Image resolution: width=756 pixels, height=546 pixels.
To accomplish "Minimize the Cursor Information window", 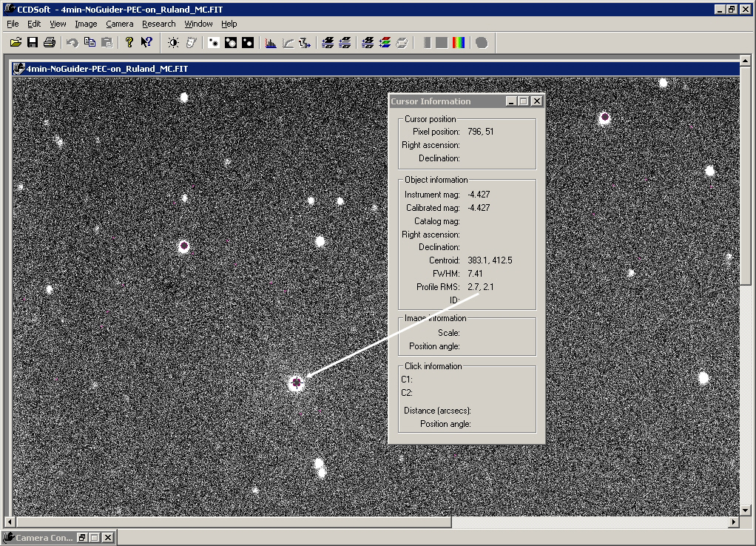I will 512,101.
